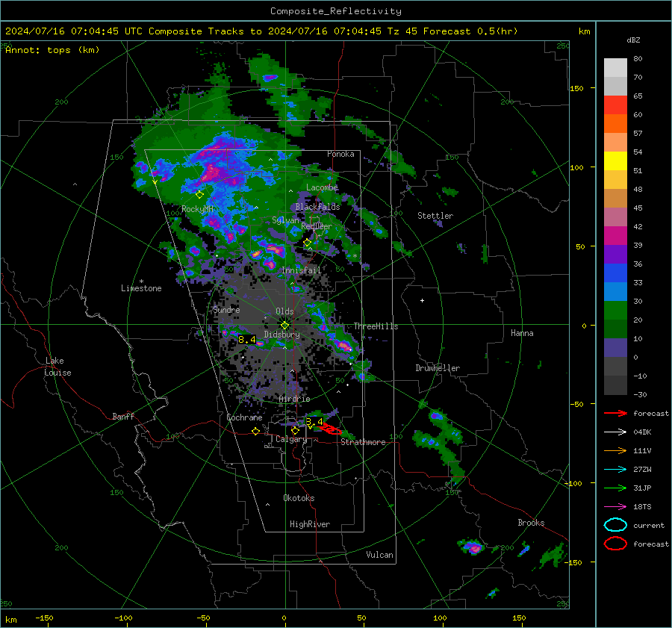
Task: Click the 'Banff' map label
Action: click(x=123, y=416)
